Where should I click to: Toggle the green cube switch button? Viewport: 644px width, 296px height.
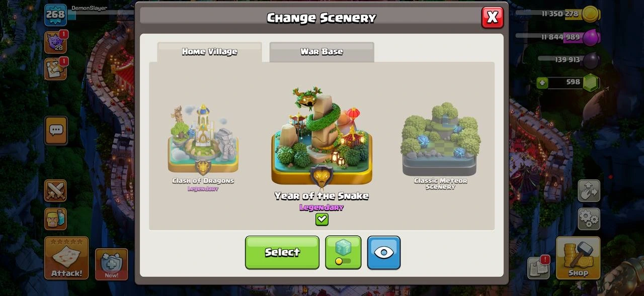[343, 252]
